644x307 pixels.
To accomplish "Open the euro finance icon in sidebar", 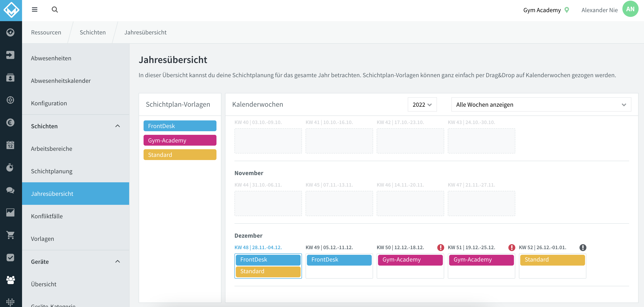I will pos(10,122).
